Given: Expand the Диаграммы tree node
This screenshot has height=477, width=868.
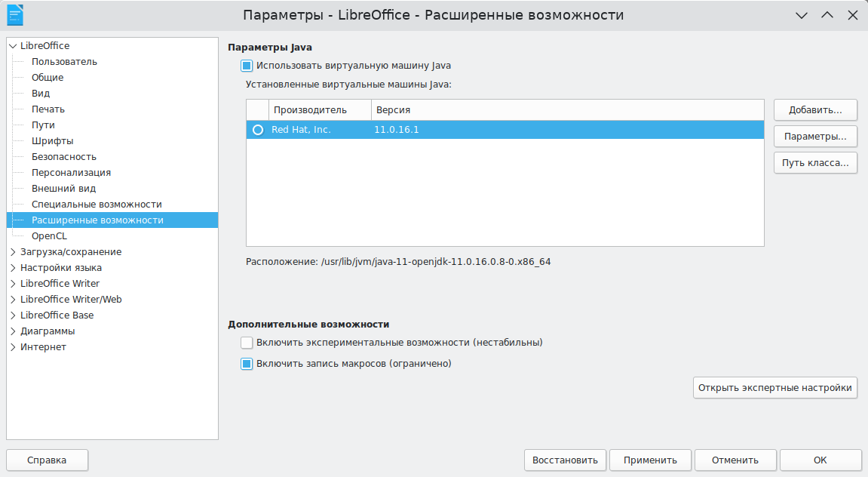Looking at the screenshot, I should click(13, 331).
